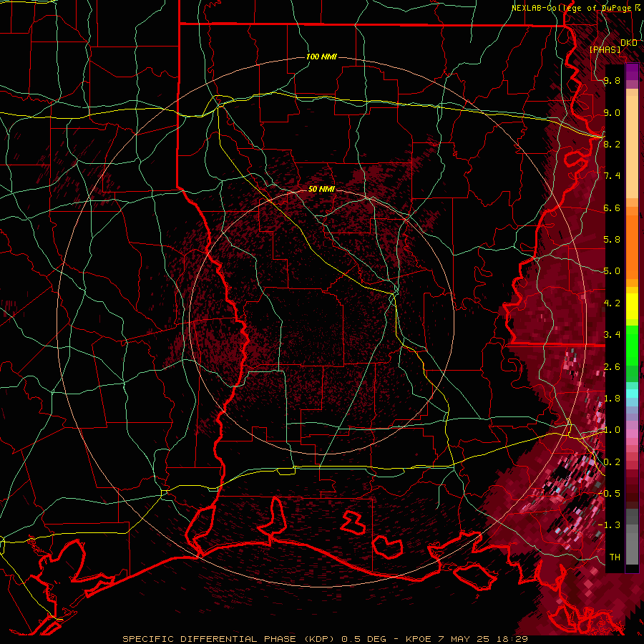
Task: Click the 7.4 scale value
Action: click(x=612, y=176)
